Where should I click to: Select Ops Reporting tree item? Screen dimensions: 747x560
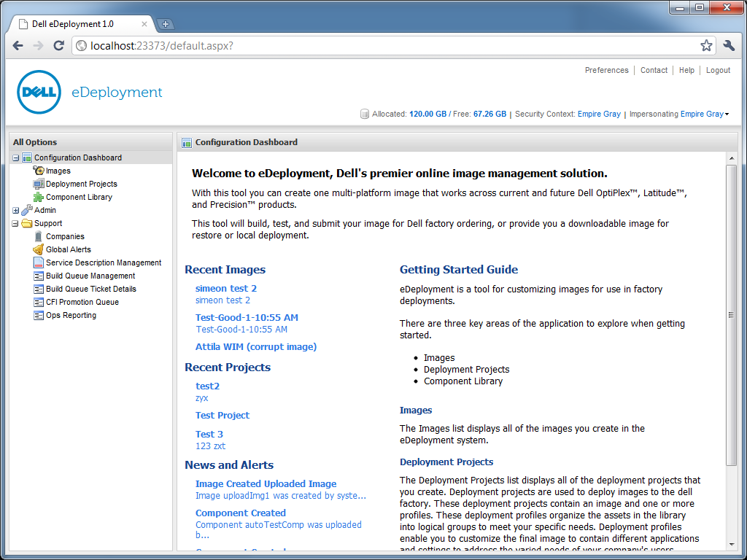click(71, 315)
